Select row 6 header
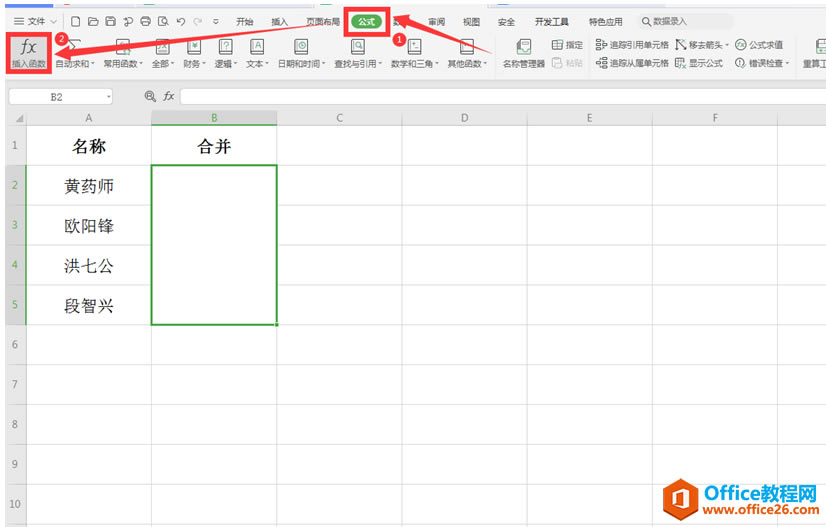This screenshot has height=527, width=826. [15, 345]
